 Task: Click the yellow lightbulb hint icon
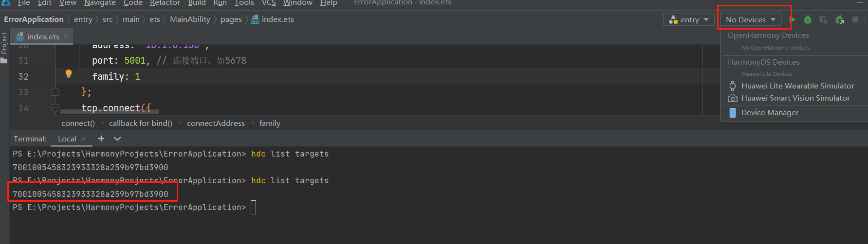(x=69, y=74)
